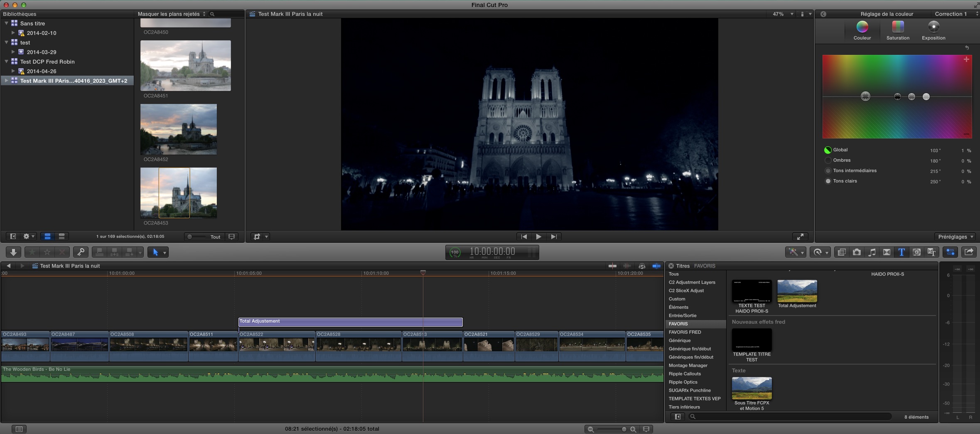Open the Transitions browser
The width and height of the screenshot is (980, 434).
point(887,252)
